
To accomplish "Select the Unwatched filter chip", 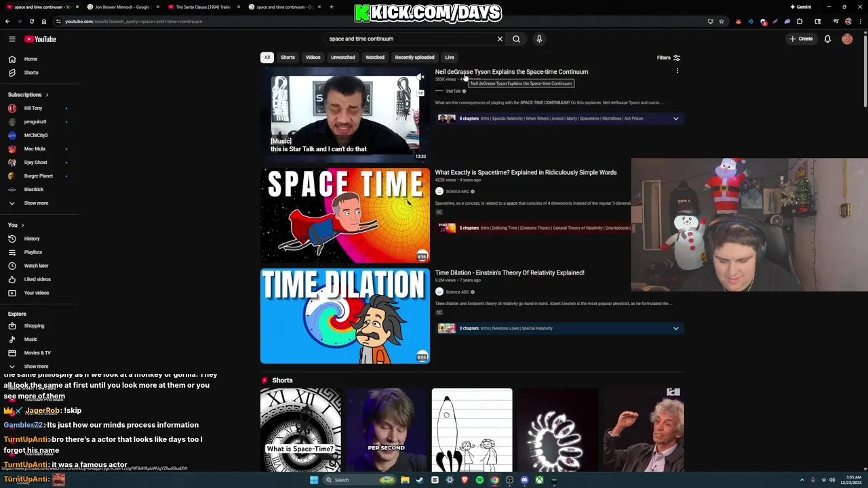I will tap(342, 58).
